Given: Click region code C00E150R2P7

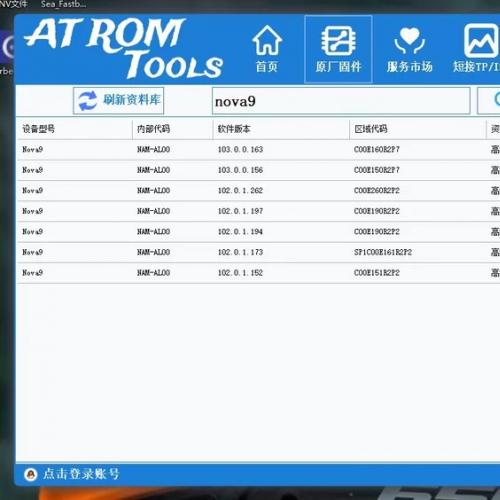Looking at the screenshot, I should (x=377, y=170).
